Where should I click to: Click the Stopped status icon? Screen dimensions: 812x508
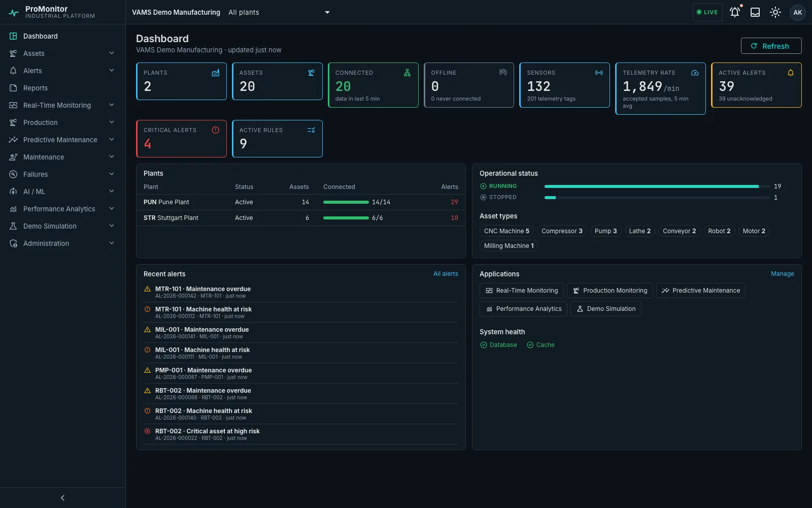click(484, 197)
